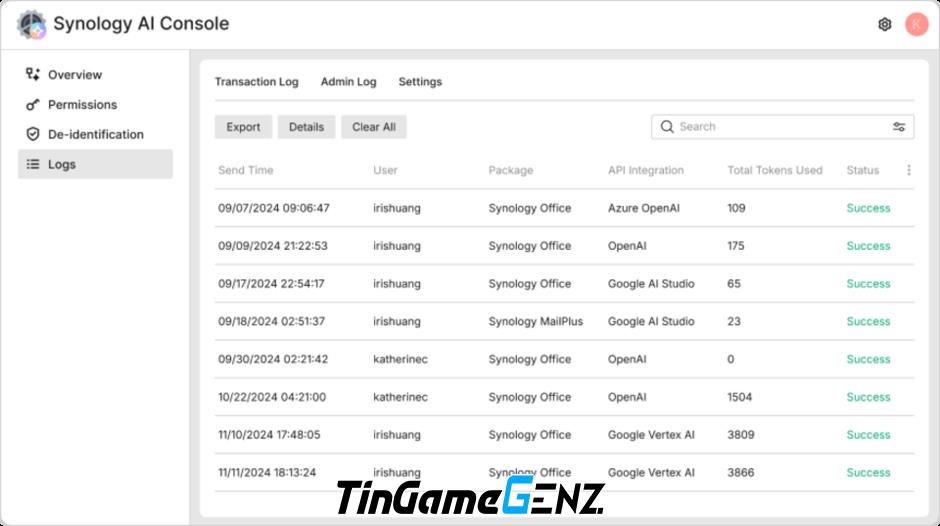Click Azure OpenAI in API Integration column
Image resolution: width=940 pixels, height=526 pixels.
[644, 208]
